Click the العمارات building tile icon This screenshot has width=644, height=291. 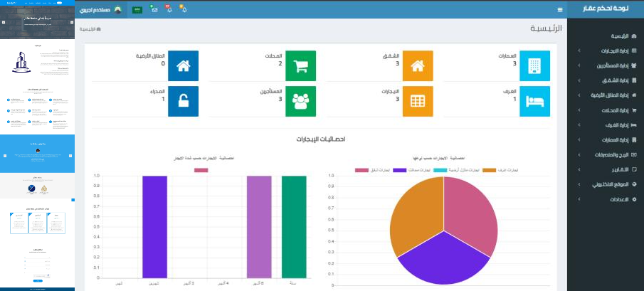534,65
